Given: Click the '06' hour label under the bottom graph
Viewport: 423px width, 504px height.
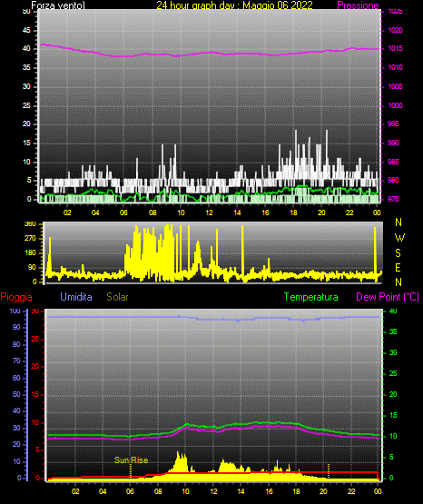Looking at the screenshot, I should point(130,491).
